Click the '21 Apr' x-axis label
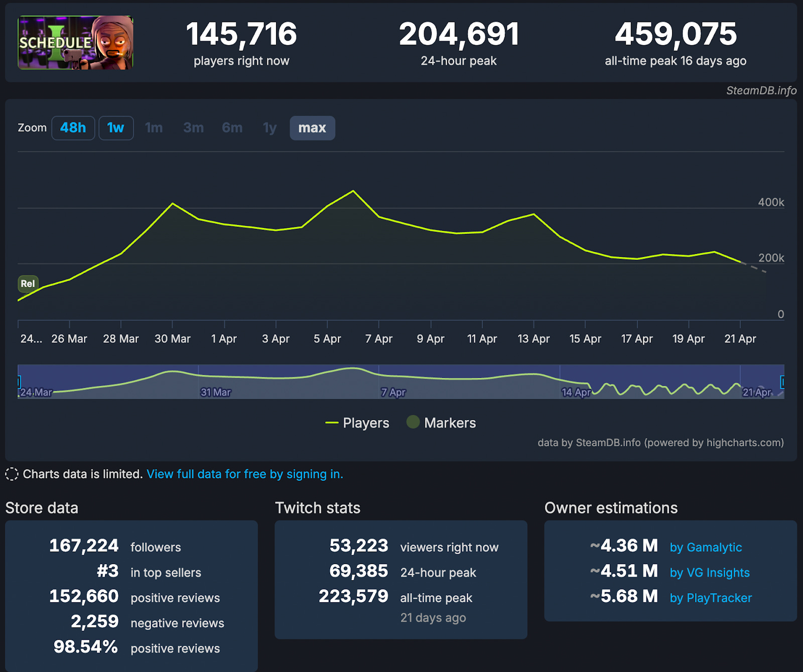Viewport: 803px width, 672px height. coord(740,339)
